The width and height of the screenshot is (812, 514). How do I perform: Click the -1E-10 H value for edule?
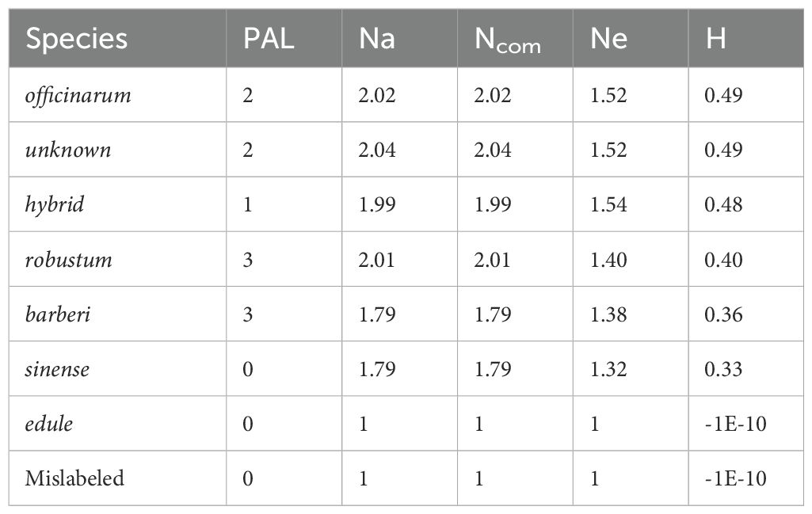pyautogui.click(x=737, y=424)
